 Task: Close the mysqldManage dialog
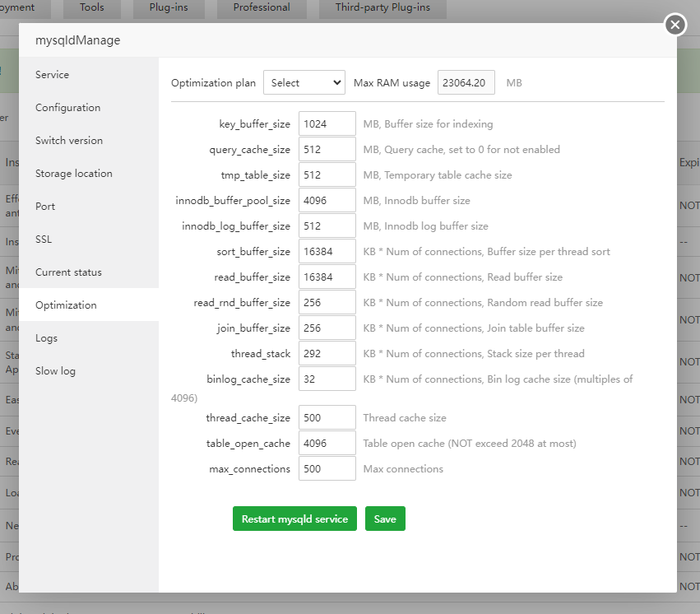[x=675, y=25]
